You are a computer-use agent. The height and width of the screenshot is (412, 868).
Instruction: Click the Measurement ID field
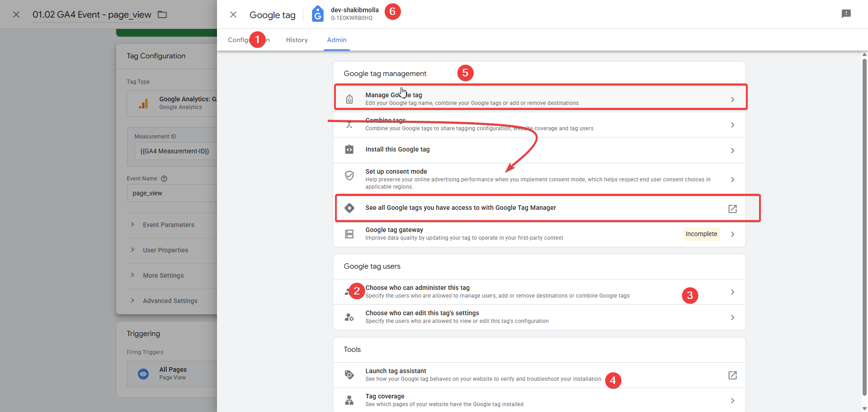tap(176, 151)
